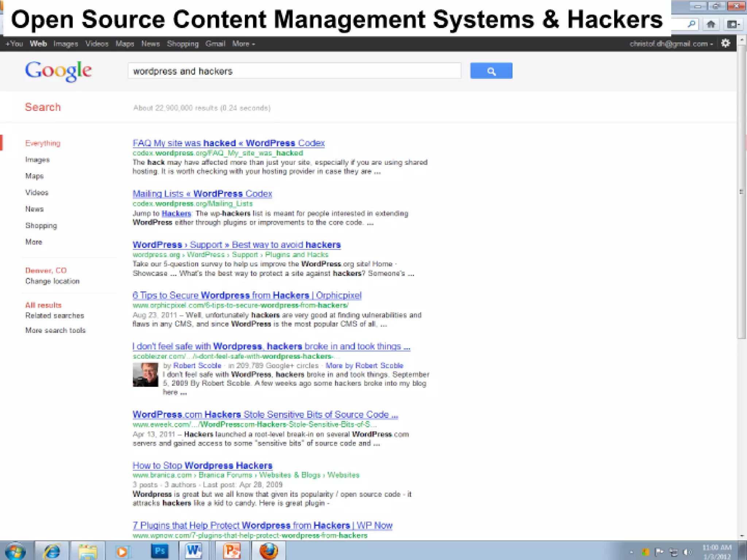Filter results by Maps in sidebar
747x560 pixels.
coord(34,176)
